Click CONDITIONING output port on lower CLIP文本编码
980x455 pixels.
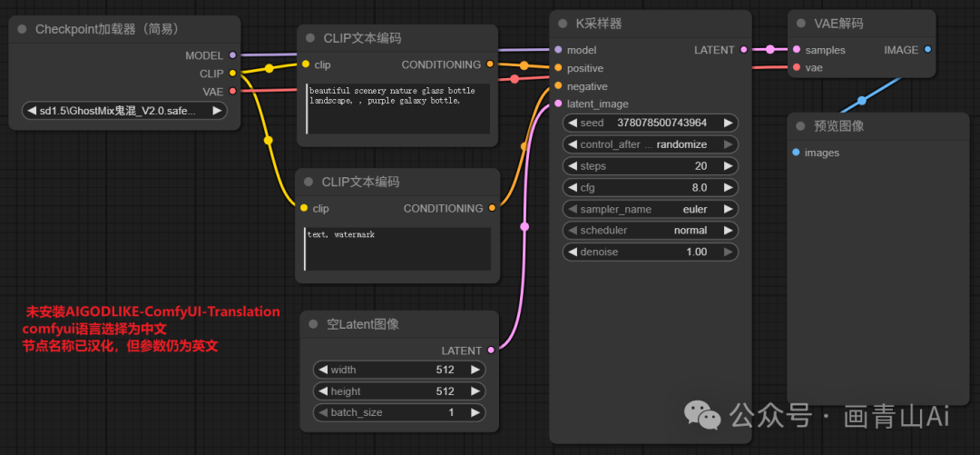coord(492,208)
